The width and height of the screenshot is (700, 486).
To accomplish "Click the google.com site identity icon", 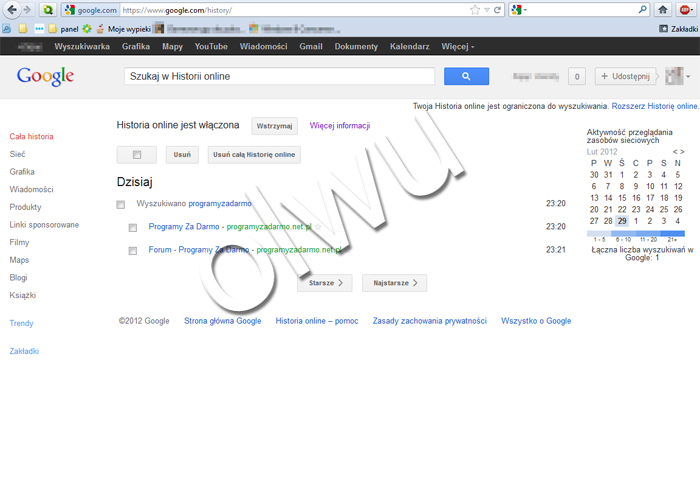I will click(91, 10).
